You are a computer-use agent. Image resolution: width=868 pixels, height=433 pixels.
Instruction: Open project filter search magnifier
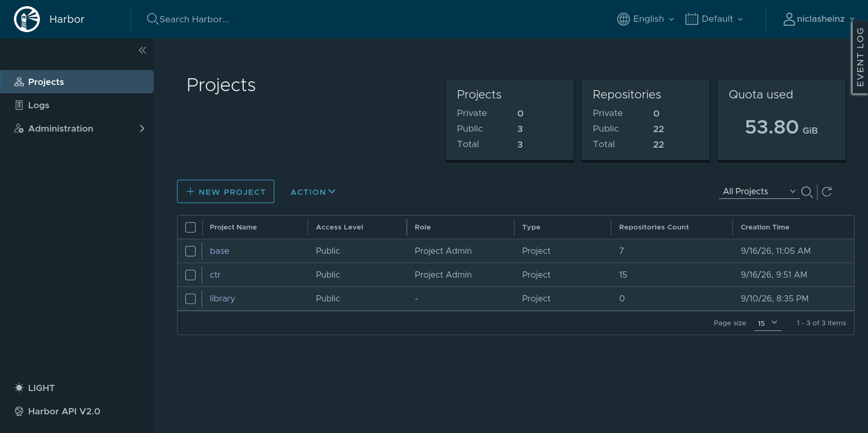[807, 192]
